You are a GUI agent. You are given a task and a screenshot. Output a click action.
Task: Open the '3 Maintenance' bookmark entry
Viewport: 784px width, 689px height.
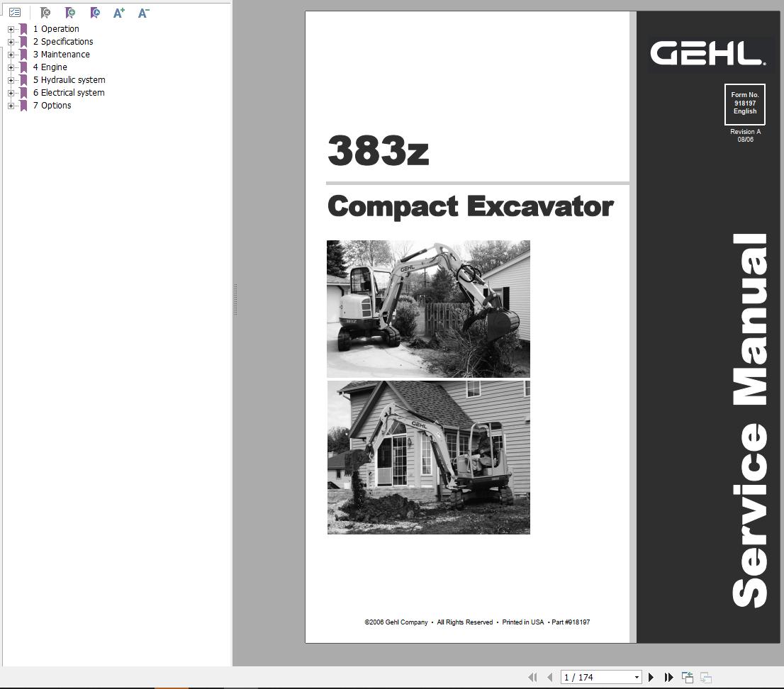62,55
